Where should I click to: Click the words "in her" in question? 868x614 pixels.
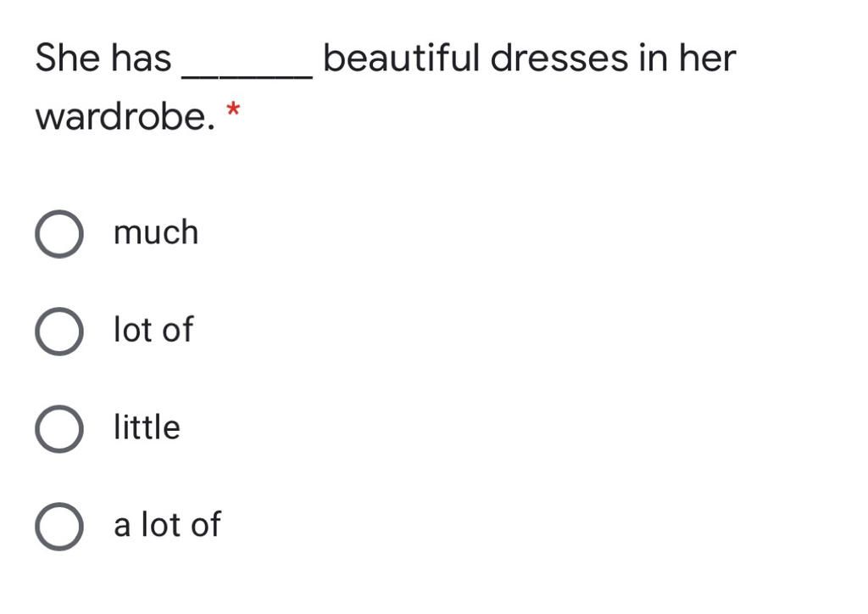tap(688, 58)
